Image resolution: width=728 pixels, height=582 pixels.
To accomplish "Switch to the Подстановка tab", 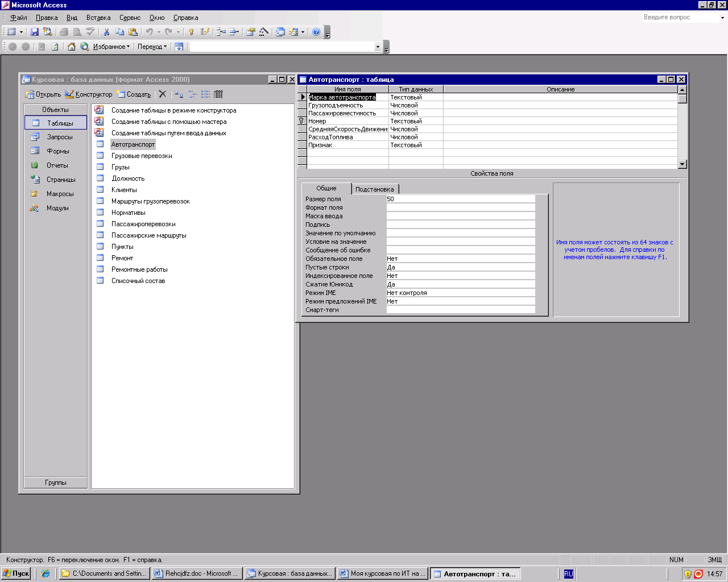I will point(374,189).
